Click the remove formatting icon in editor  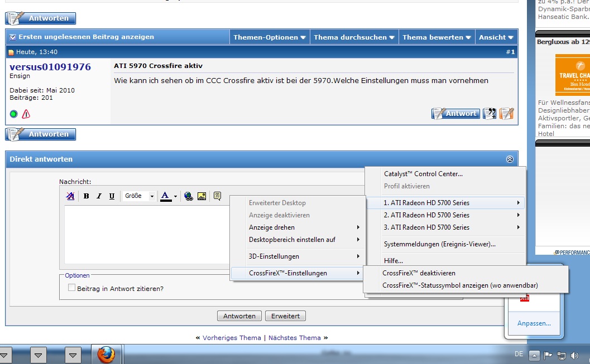[x=70, y=196]
